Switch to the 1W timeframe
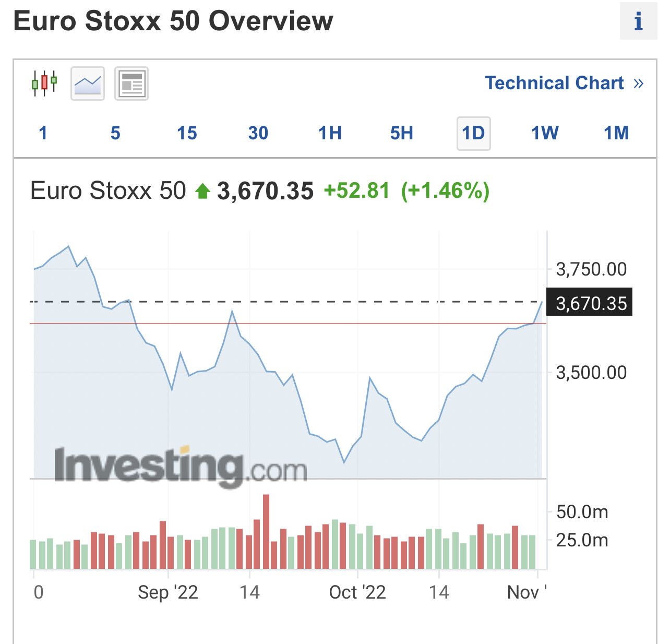Screen dimensions: 670x644 (x=545, y=133)
